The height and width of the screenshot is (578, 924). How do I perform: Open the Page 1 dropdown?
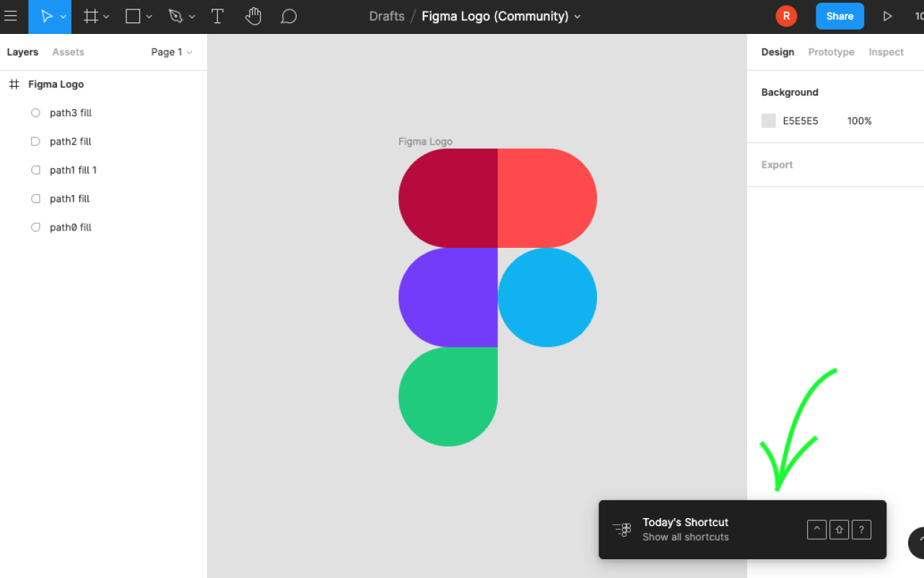[x=172, y=52]
